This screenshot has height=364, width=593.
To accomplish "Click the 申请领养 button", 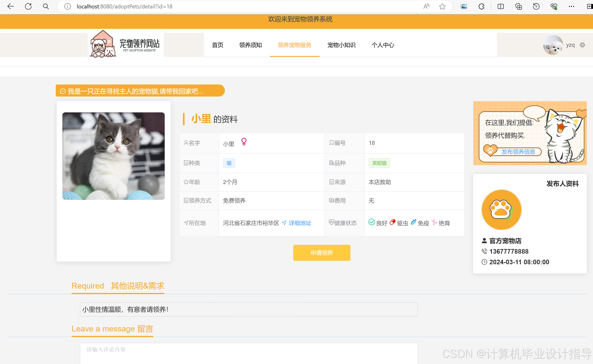I will click(x=322, y=253).
